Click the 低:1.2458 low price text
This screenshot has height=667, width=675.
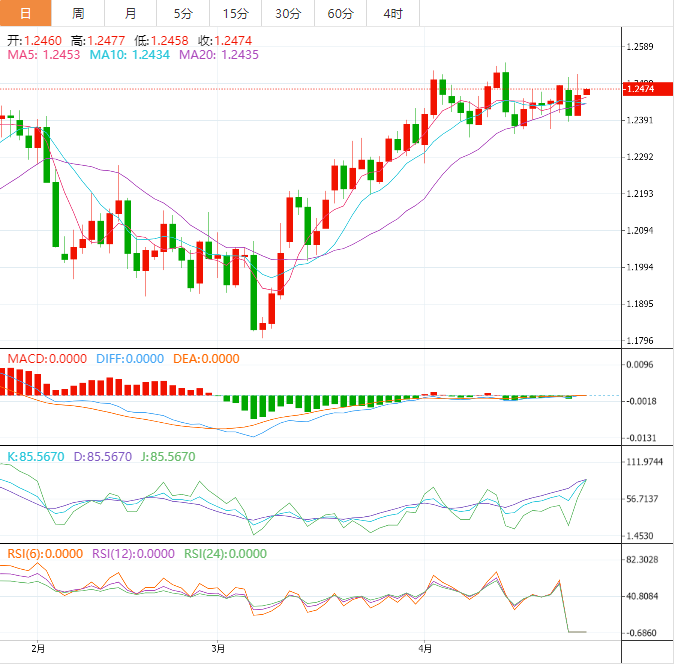pos(161,41)
